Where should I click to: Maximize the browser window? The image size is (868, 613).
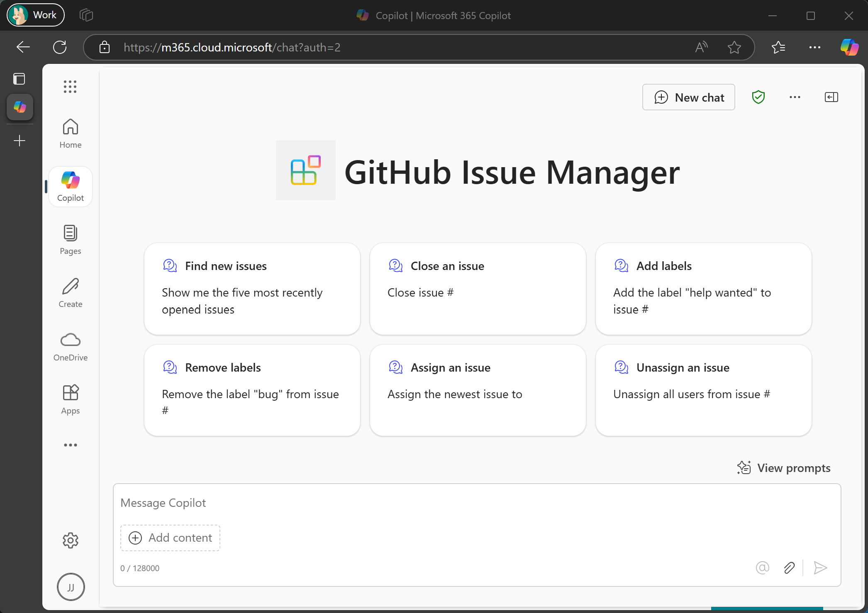click(811, 16)
